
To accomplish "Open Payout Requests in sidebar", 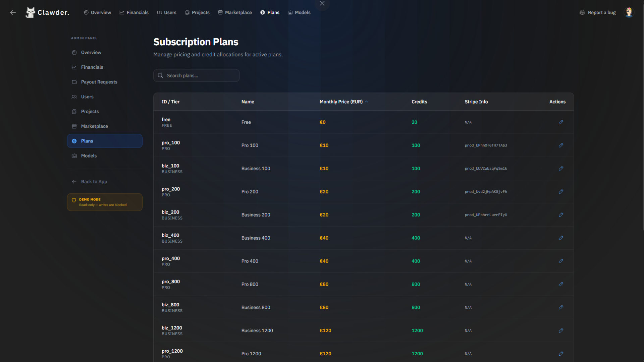I will click(x=105, y=82).
